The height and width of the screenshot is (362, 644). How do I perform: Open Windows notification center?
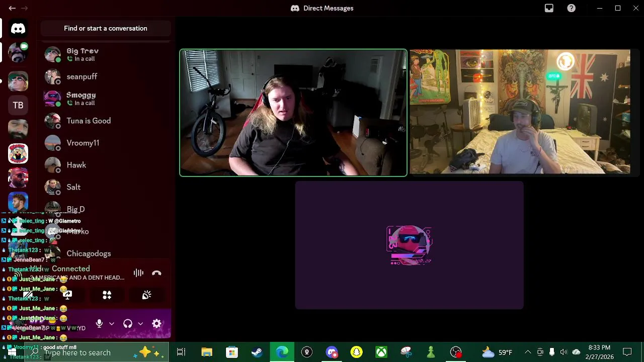point(627,352)
